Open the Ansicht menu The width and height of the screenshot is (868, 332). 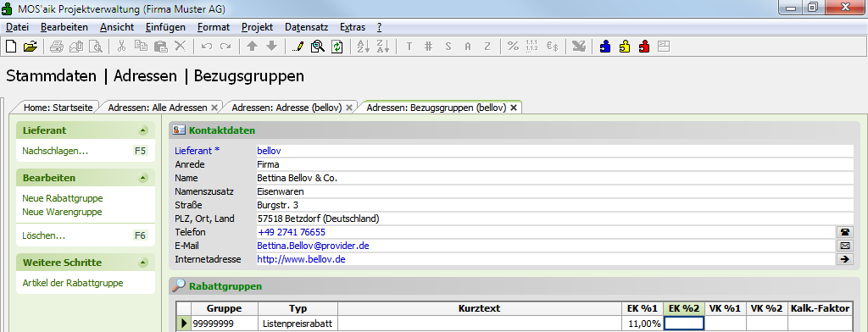coord(117,27)
